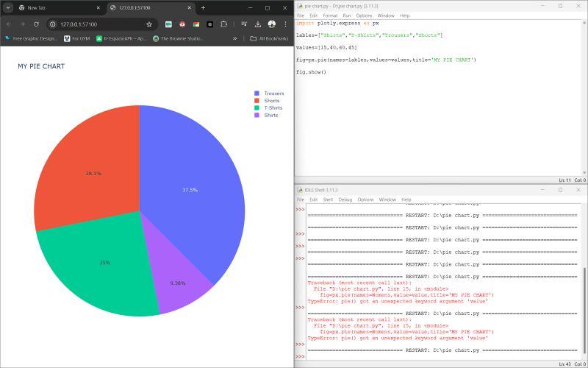588x368 pixels.
Task: Open the Chrome profile avatar
Action: pos(272,24)
